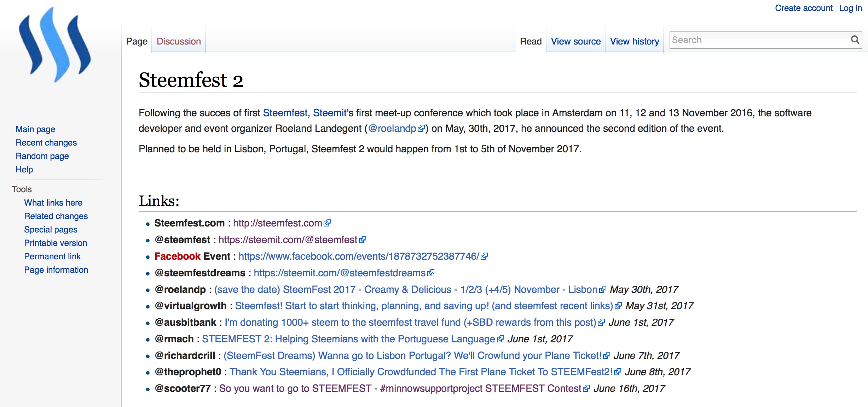Image resolution: width=868 pixels, height=407 pixels.
Task: Click external-link icon after scooter77 post link
Action: click(x=586, y=389)
